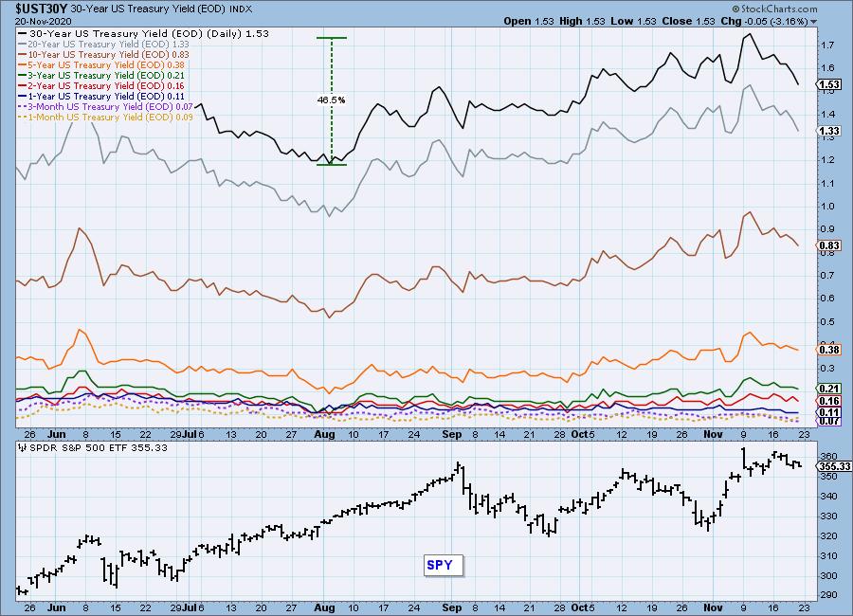Click the 1.7 tick on the yield axis
Image resolution: width=853 pixels, height=616 pixels.
827,45
